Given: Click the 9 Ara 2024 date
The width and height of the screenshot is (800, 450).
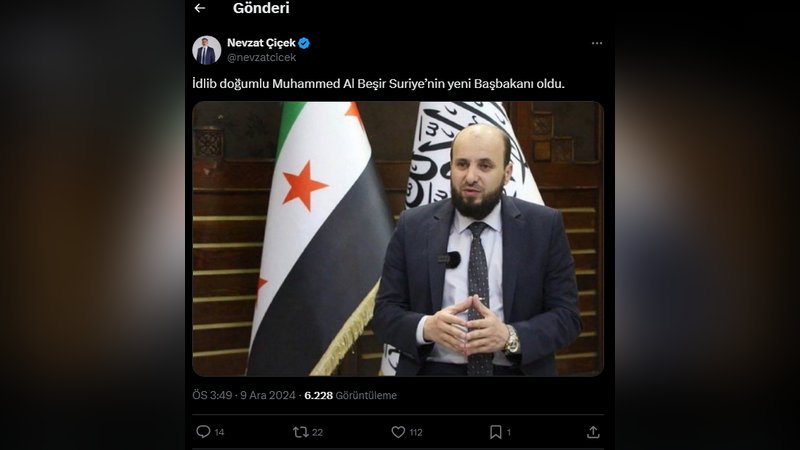Looking at the screenshot, I should click(268, 395).
